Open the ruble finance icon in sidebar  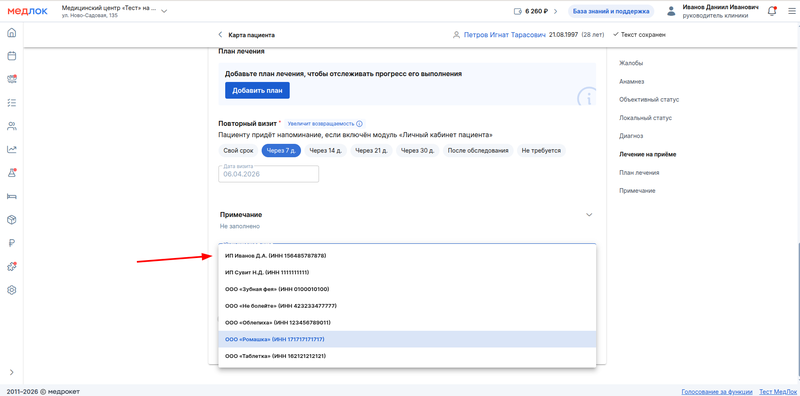click(12, 243)
